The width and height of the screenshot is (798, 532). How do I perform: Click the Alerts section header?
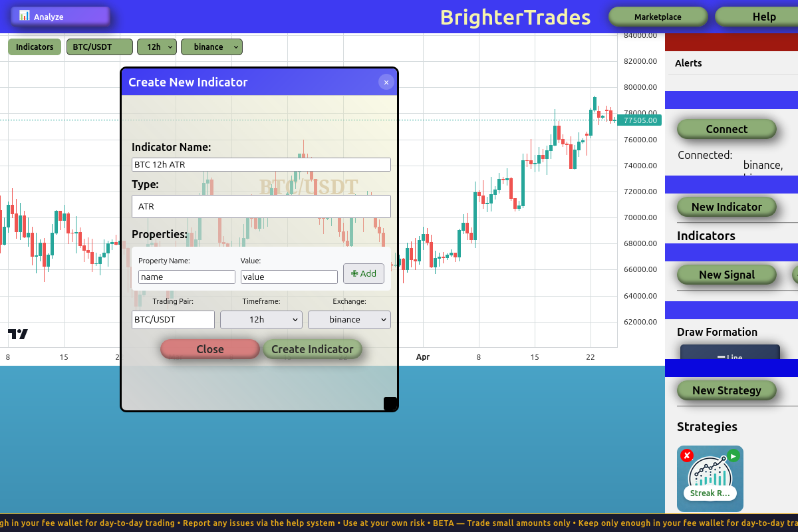point(688,63)
